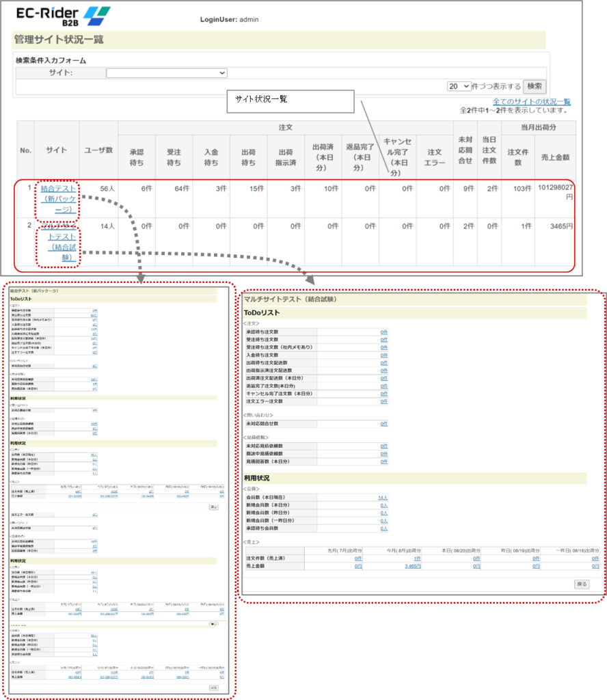Click 戻る button in マルチサイトテスト panel
Image resolution: width=607 pixels, height=700 pixels.
click(581, 584)
